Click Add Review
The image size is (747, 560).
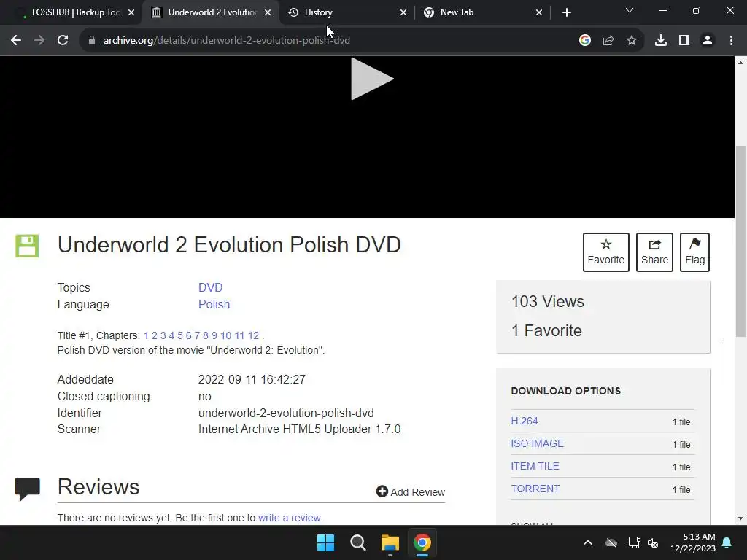pos(411,492)
